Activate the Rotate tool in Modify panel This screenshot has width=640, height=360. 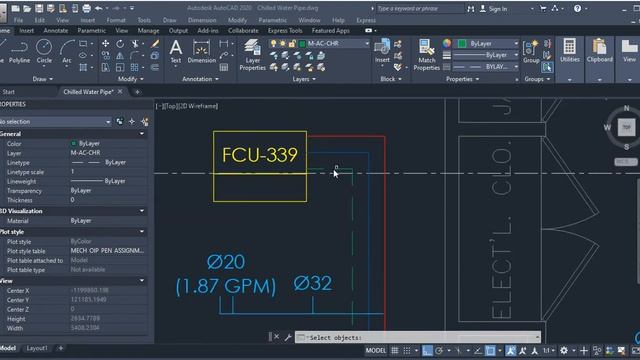[x=120, y=44]
